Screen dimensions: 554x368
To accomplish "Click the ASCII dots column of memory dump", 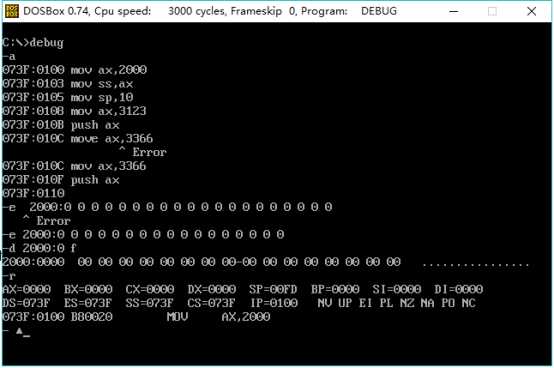I will click(x=476, y=265).
